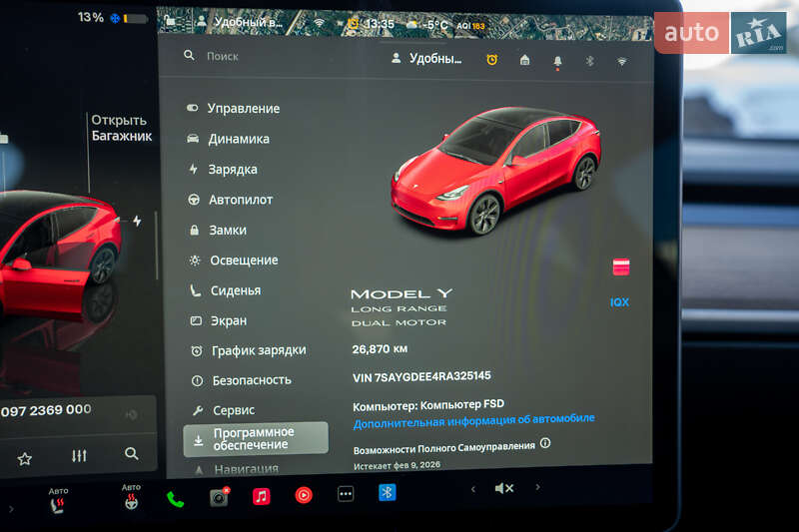Open the Навигация menu item
This screenshot has width=799, height=532.
(x=237, y=469)
